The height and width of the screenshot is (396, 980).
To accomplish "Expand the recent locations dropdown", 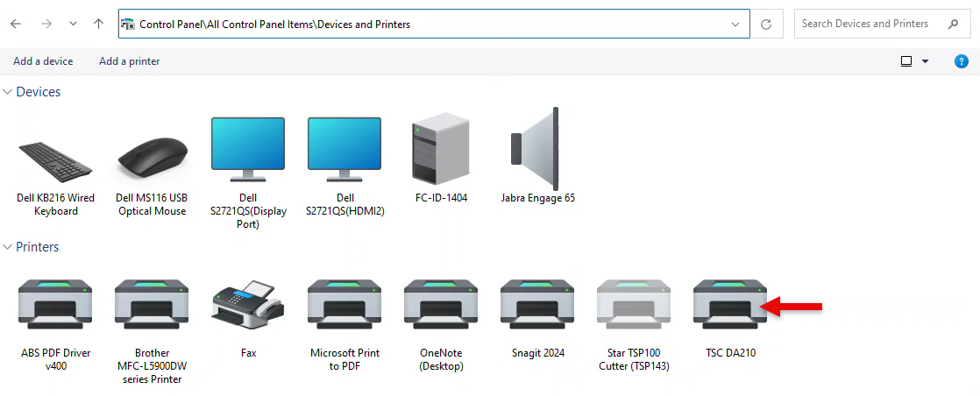I will [73, 25].
